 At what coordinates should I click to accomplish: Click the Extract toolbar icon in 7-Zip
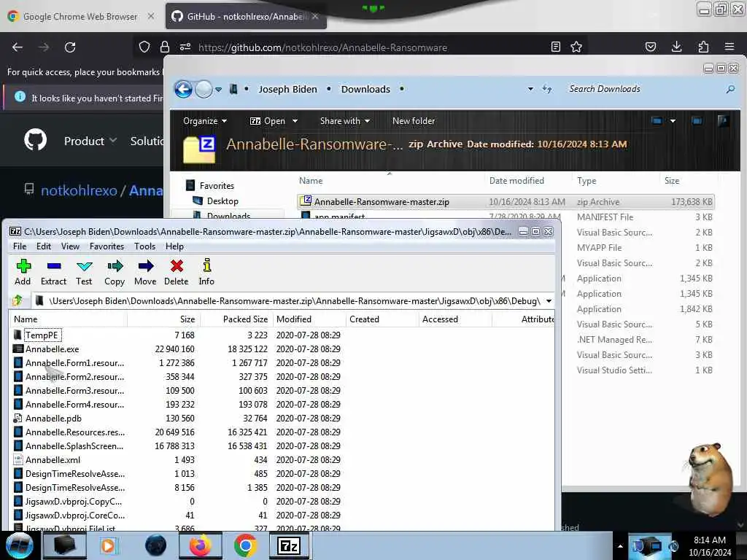click(53, 273)
